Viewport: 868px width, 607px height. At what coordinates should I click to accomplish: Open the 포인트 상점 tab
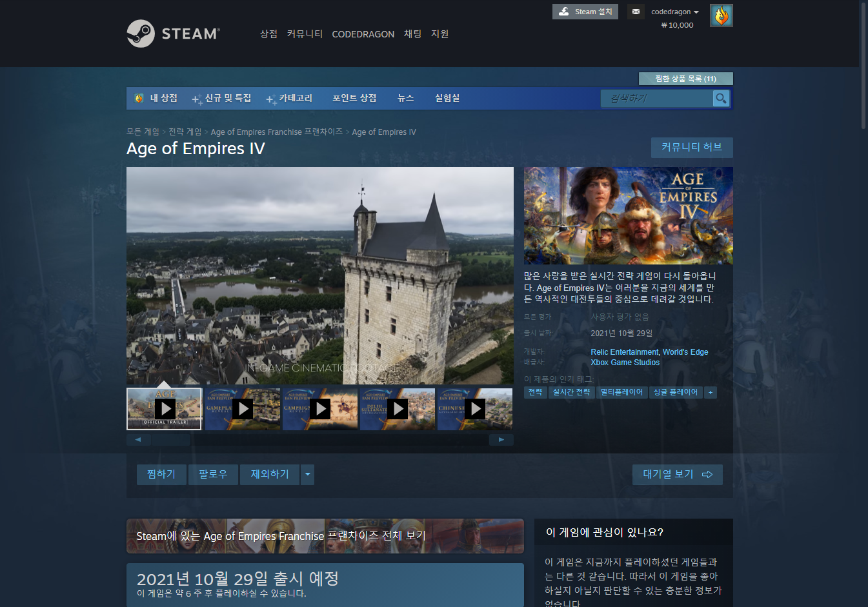click(354, 98)
